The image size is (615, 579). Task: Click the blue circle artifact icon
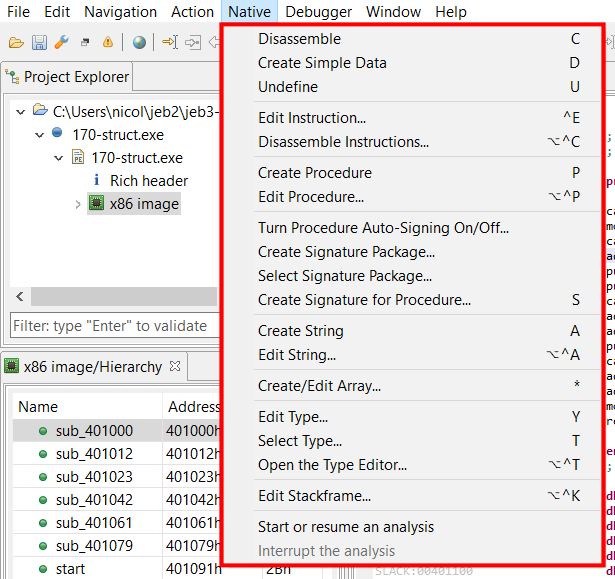pyautogui.click(x=57, y=133)
